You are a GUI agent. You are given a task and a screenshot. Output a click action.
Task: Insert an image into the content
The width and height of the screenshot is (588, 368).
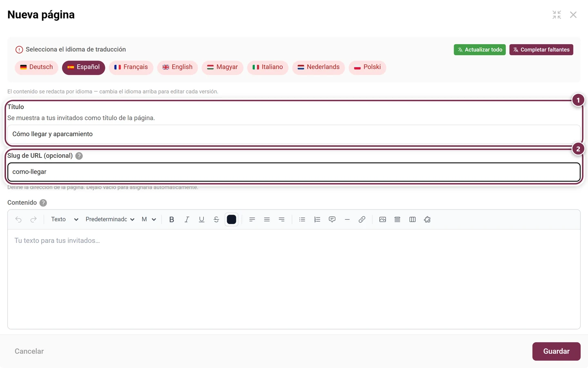[x=383, y=220]
